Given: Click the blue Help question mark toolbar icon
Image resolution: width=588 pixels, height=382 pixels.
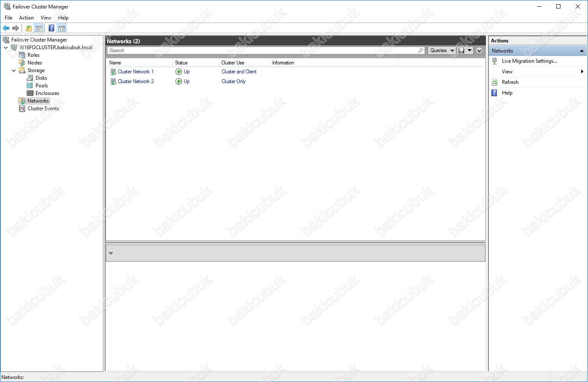Looking at the screenshot, I should (x=51, y=28).
